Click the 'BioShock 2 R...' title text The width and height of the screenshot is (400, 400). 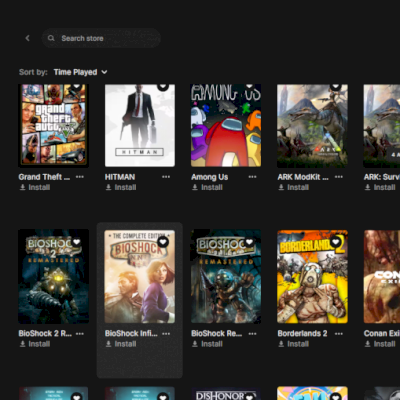click(x=45, y=333)
